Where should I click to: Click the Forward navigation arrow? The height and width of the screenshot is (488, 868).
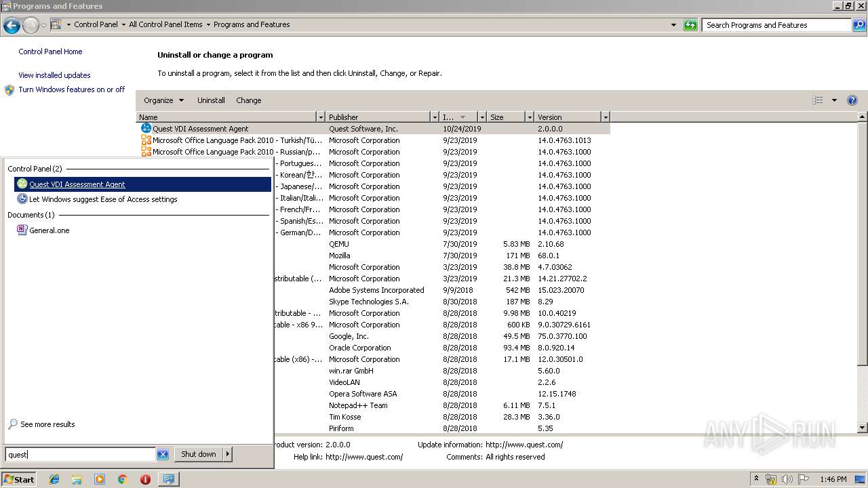[x=31, y=26]
